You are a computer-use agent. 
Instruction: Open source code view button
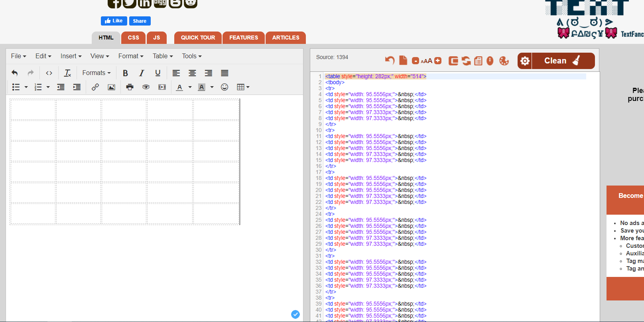click(x=49, y=73)
